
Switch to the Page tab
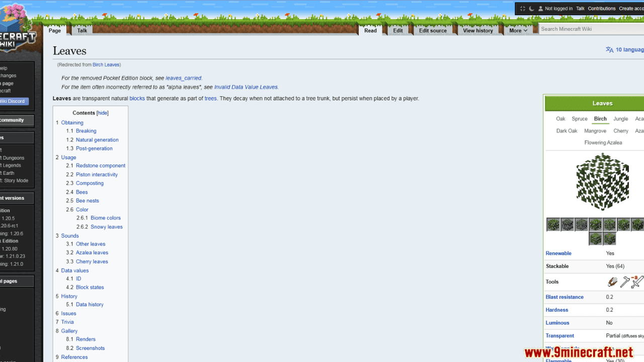click(55, 31)
